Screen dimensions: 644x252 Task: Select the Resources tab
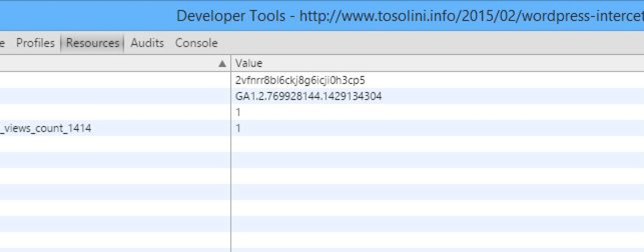93,43
